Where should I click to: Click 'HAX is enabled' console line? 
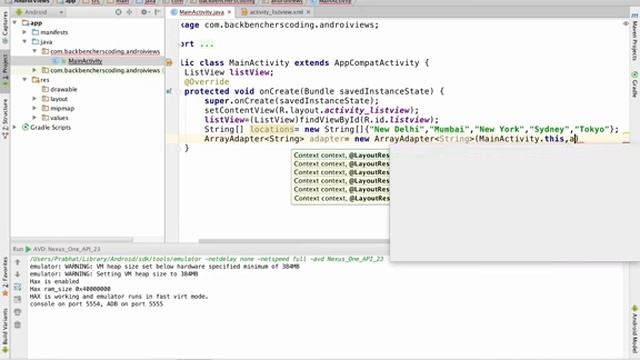coord(54,281)
